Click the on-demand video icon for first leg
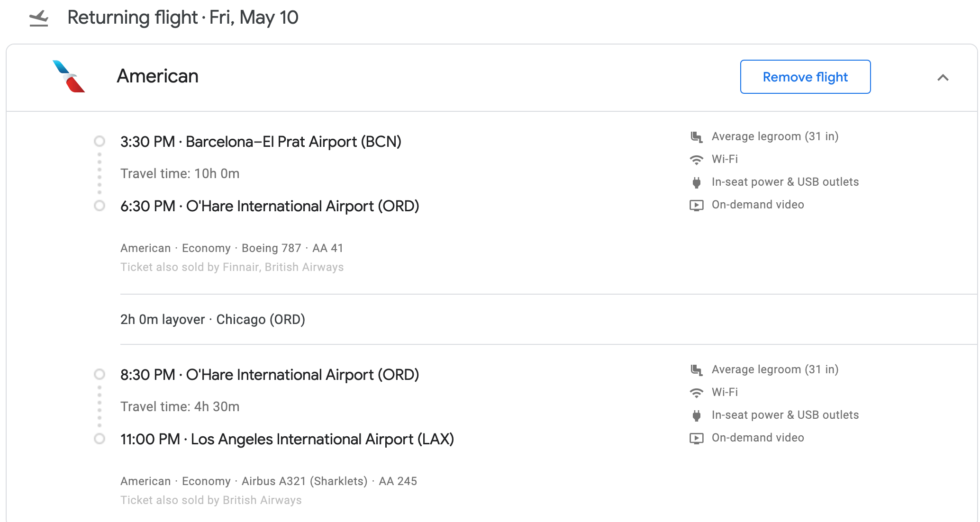Screen dimensions: 980x522 click(696, 205)
